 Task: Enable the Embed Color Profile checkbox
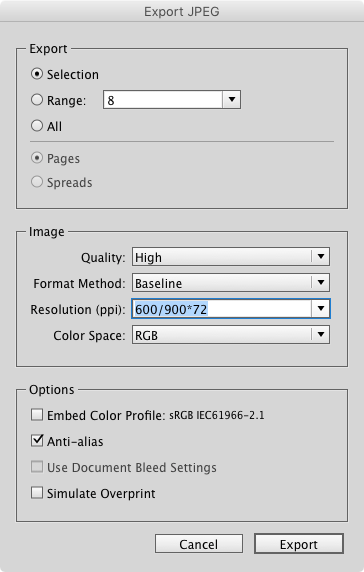point(37,415)
